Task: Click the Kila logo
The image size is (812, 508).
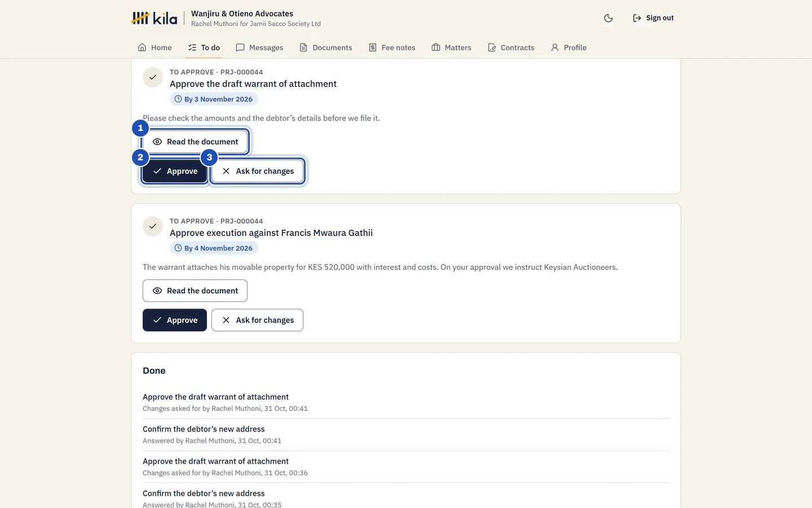Action: coord(154,18)
